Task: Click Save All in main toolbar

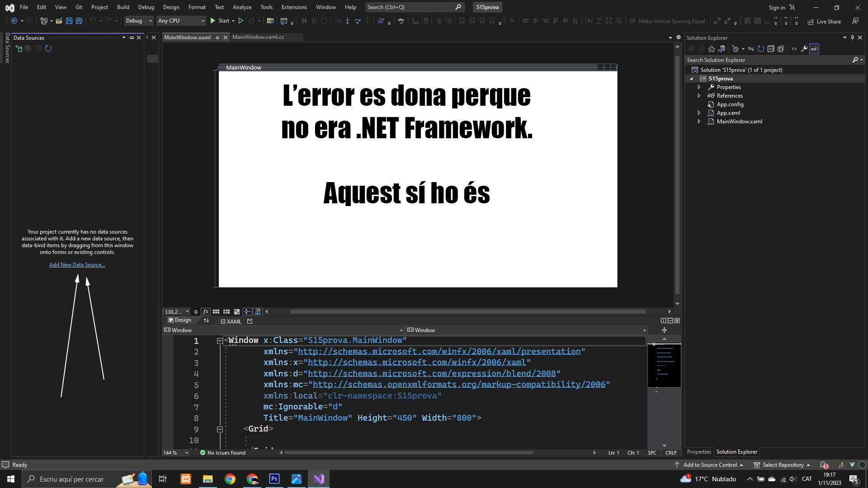Action: [x=79, y=21]
